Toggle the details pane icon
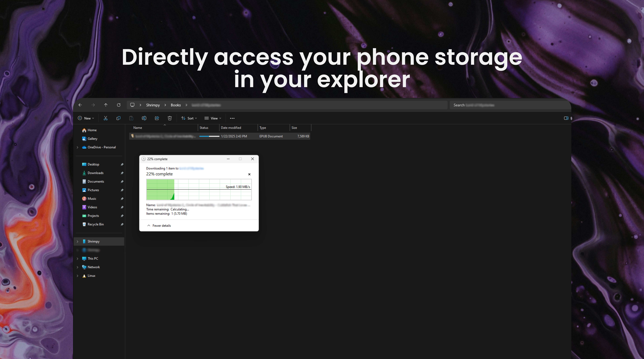Image resolution: width=644 pixels, height=359 pixels. coord(566,118)
